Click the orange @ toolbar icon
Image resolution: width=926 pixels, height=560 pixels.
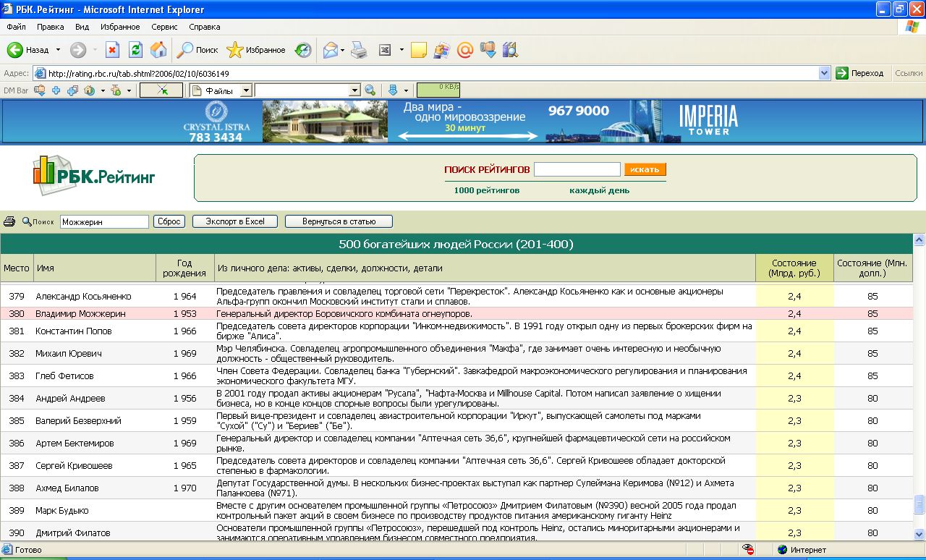pyautogui.click(x=464, y=50)
